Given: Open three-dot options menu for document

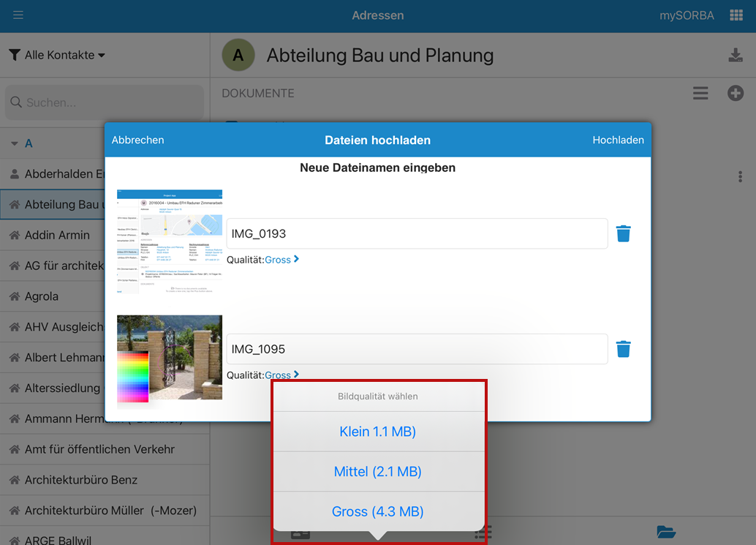Looking at the screenshot, I should tap(740, 176).
